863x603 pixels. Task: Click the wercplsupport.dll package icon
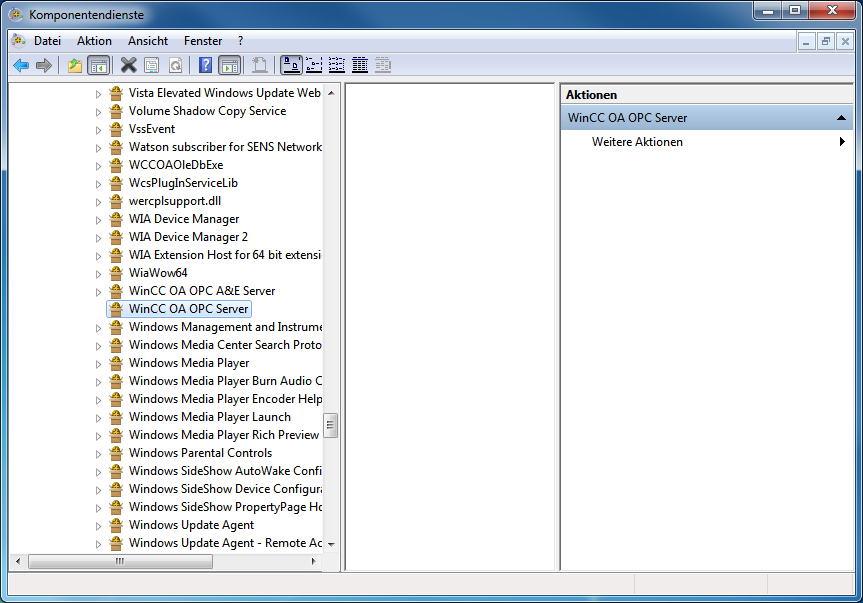[116, 201]
